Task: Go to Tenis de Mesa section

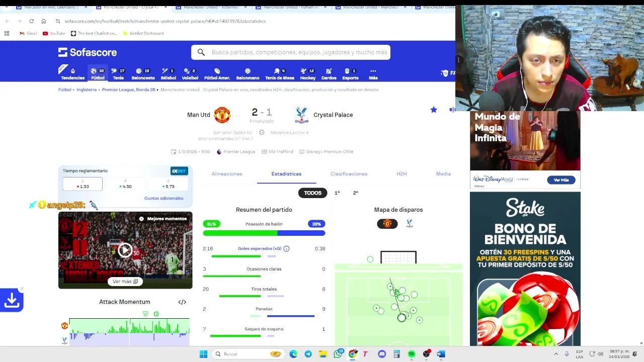Action: tap(280, 74)
